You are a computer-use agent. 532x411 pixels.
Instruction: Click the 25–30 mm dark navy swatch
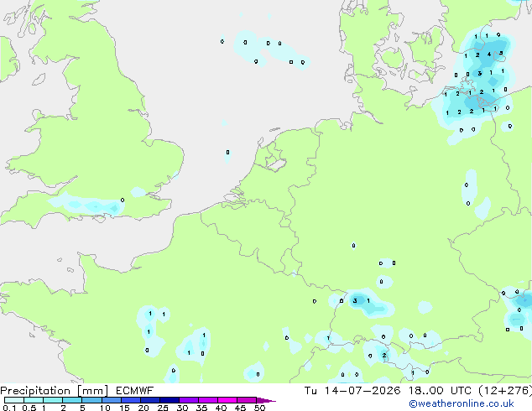169,400
